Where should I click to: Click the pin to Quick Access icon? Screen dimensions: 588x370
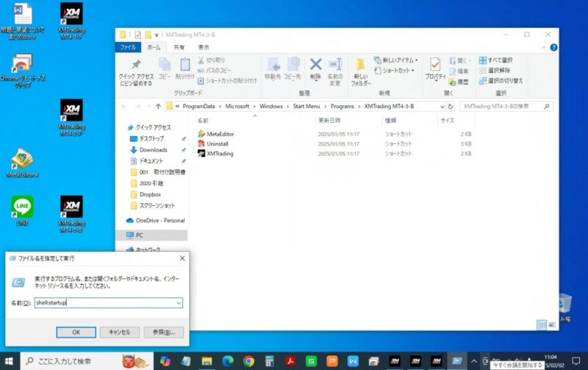(x=136, y=65)
